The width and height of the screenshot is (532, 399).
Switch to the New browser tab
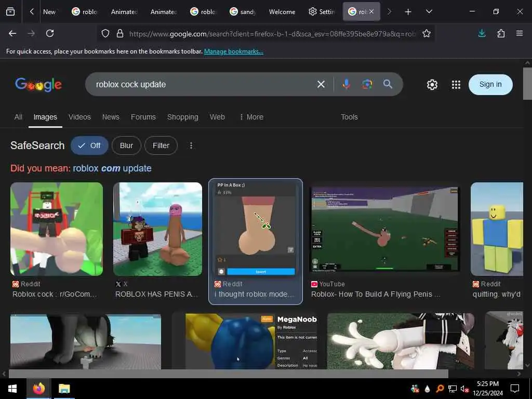pyautogui.click(x=49, y=12)
